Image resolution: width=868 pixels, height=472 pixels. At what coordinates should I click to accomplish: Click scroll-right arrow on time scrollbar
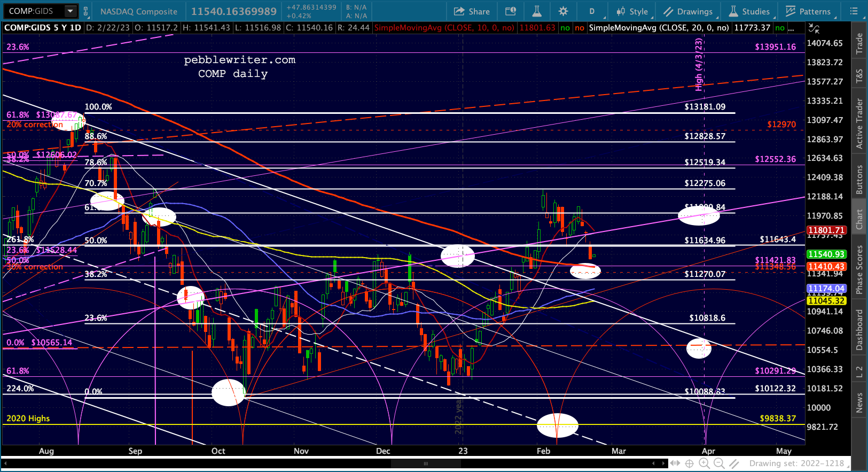point(663,463)
